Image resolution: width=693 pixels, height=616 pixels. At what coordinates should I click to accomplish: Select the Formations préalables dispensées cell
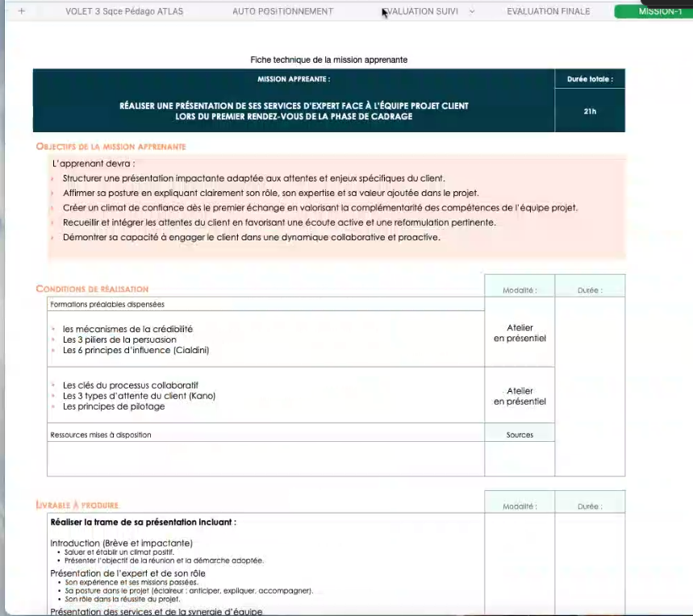point(106,305)
